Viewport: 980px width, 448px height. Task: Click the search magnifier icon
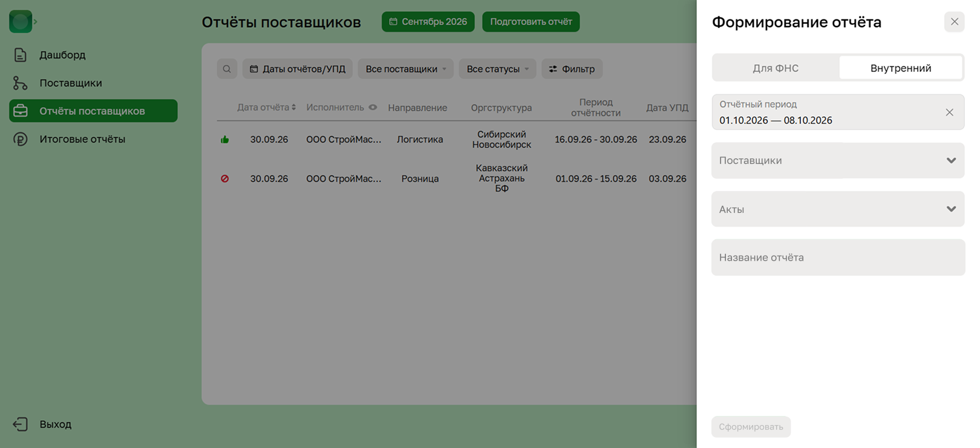(x=227, y=69)
